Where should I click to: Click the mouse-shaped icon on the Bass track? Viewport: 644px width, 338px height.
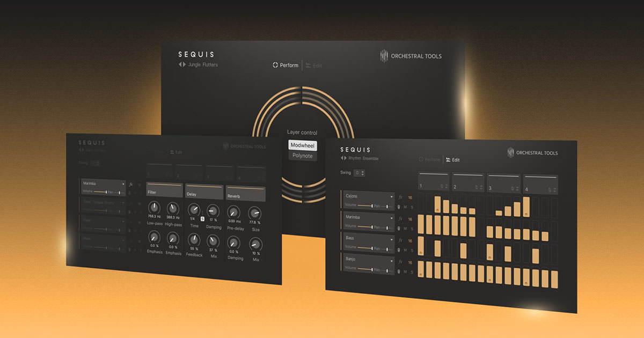pyautogui.click(x=399, y=249)
